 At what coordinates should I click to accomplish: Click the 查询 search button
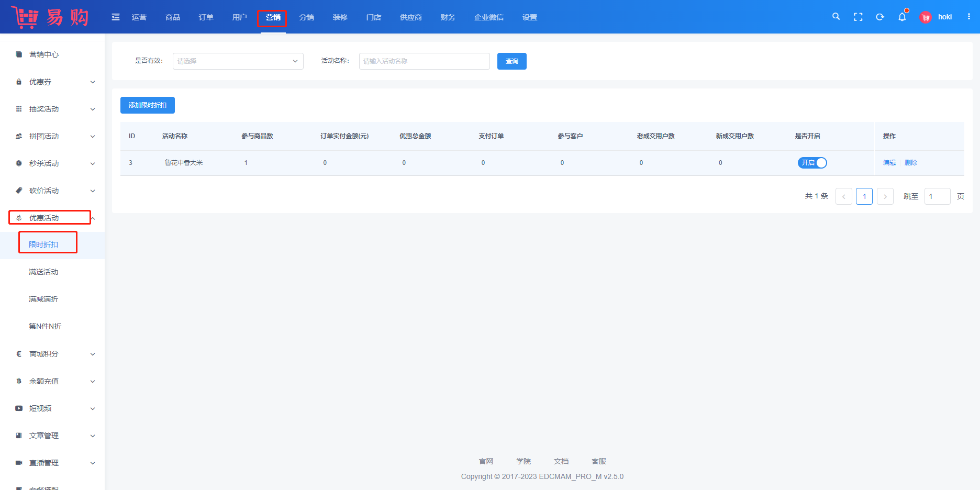tap(511, 61)
